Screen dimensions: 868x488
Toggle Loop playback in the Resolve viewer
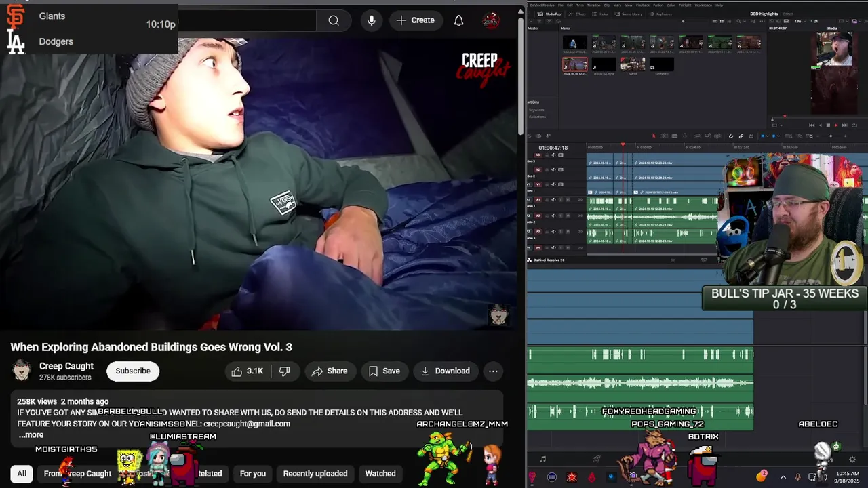pos(854,125)
